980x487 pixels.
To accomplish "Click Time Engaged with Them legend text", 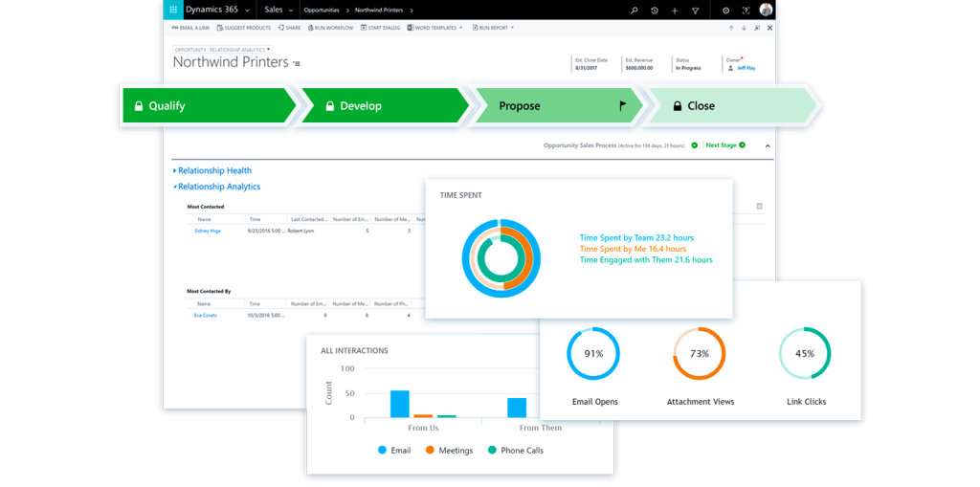I will click(646, 259).
